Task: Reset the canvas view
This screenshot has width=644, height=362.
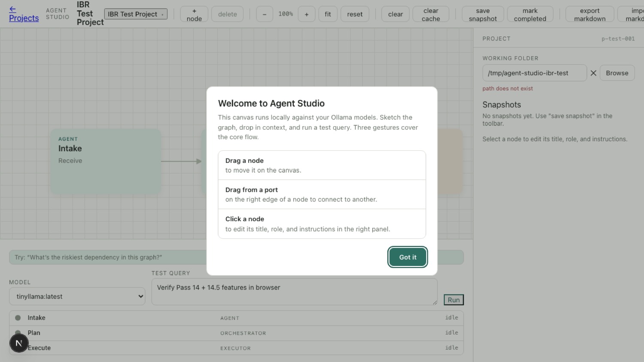Action: [x=355, y=14]
